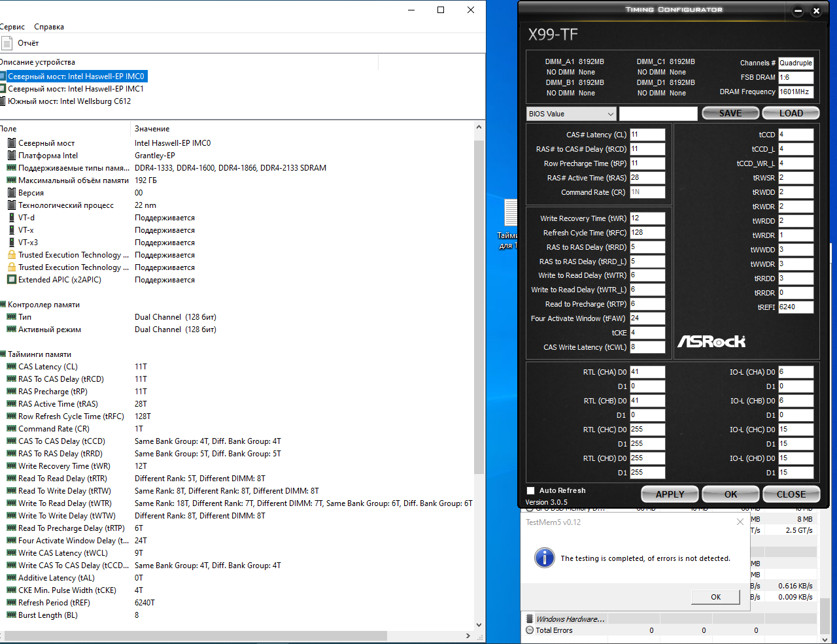Click the tCCD_L value field
This screenshot has width=837, height=644.
point(796,149)
